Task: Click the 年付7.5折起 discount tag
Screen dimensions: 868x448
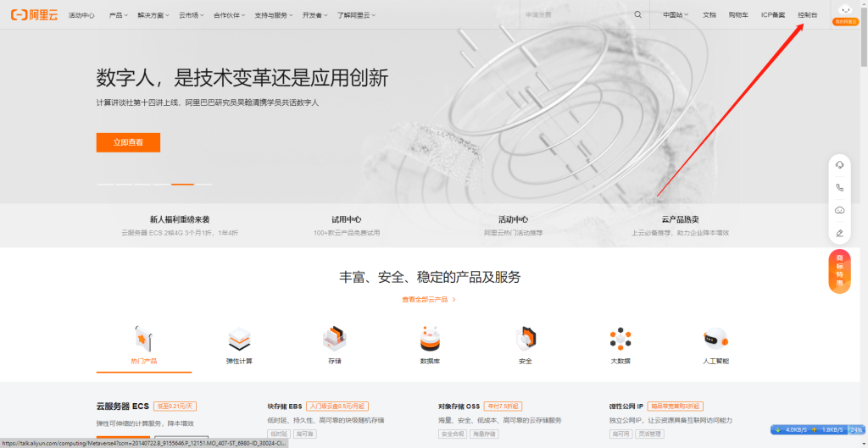Action: (503, 407)
